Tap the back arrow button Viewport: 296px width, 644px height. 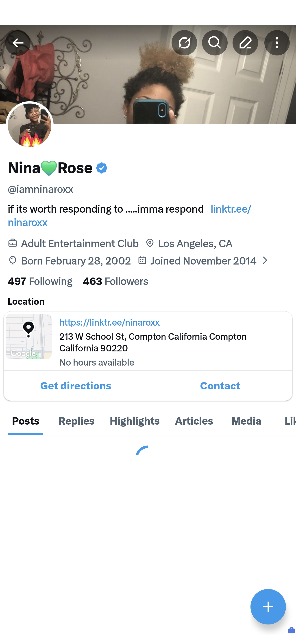[x=18, y=43]
